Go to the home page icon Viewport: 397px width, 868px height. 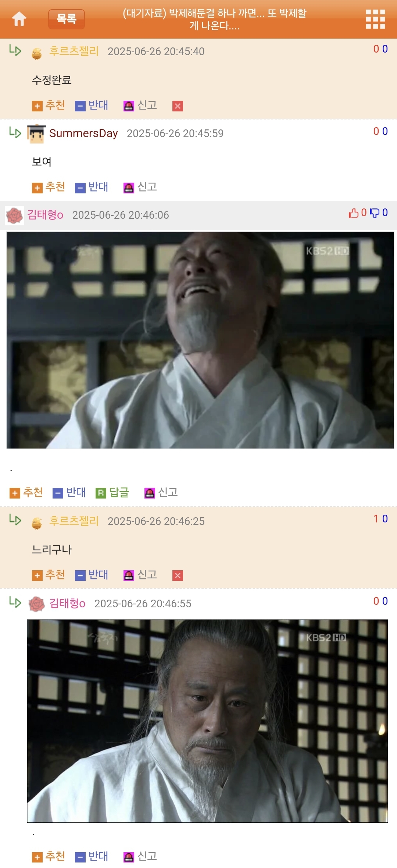[x=19, y=19]
